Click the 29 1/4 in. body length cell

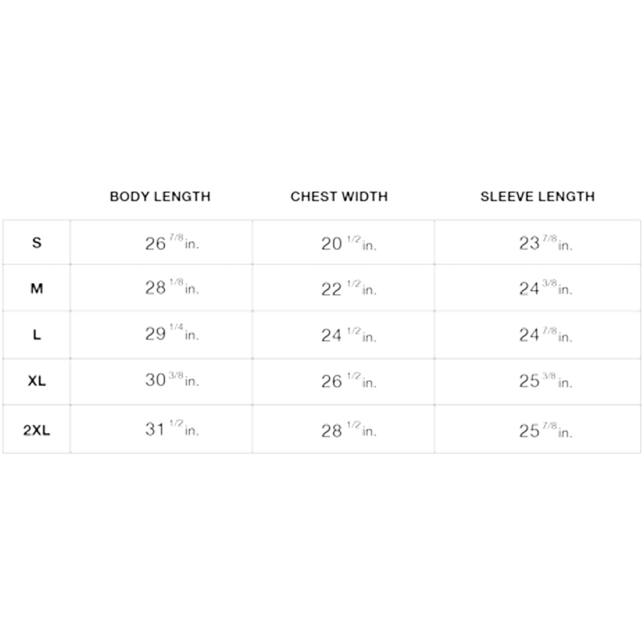click(161, 335)
